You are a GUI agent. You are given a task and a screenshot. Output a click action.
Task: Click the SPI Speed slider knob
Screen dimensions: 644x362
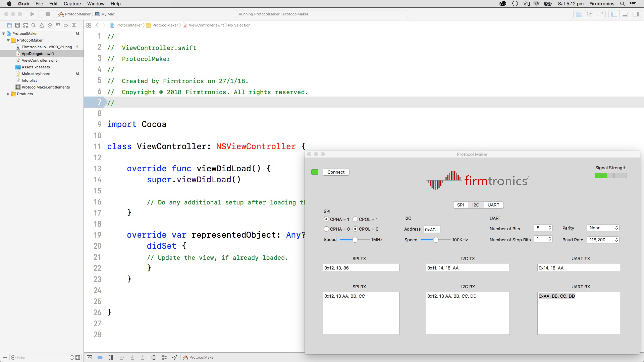(x=355, y=240)
